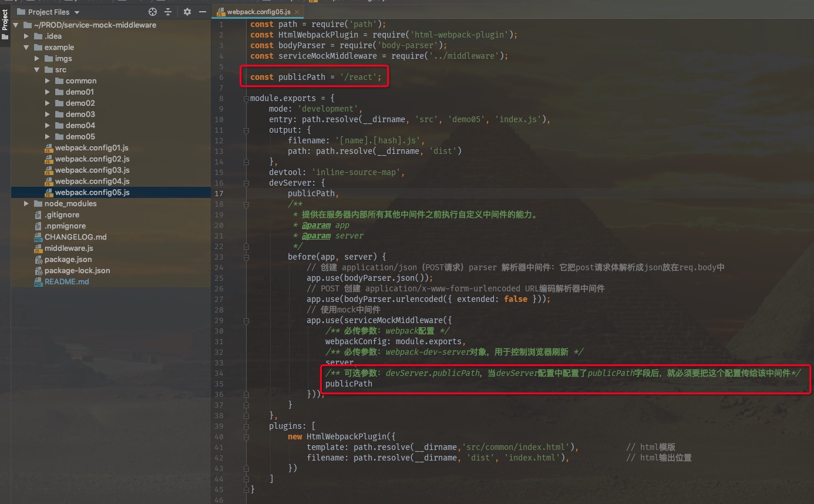The height and width of the screenshot is (504, 814).
Task: Collapse the example folder arrow
Action: click(26, 48)
